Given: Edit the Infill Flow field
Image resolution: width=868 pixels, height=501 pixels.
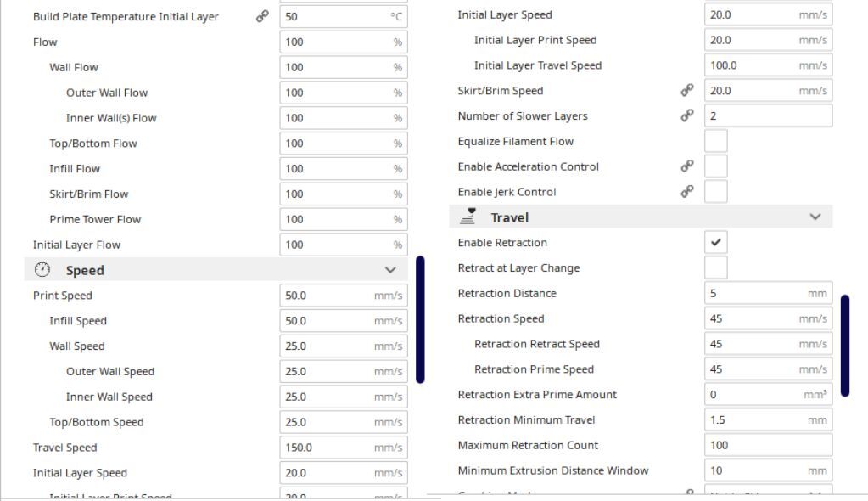Looking at the screenshot, I should (x=344, y=168).
